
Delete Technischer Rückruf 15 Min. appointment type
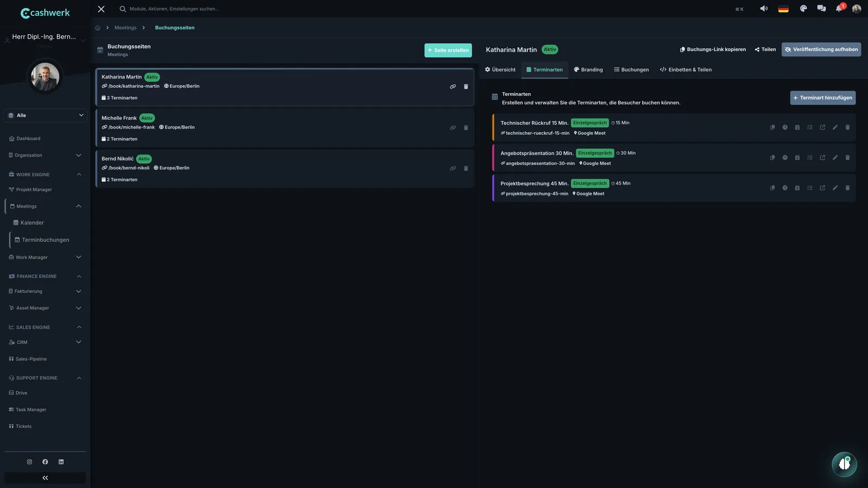(x=847, y=127)
